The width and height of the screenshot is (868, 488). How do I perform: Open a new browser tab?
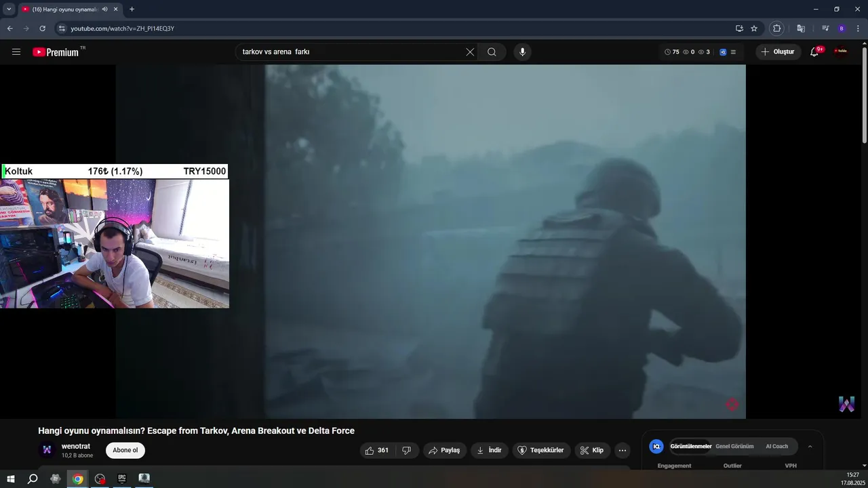(132, 9)
